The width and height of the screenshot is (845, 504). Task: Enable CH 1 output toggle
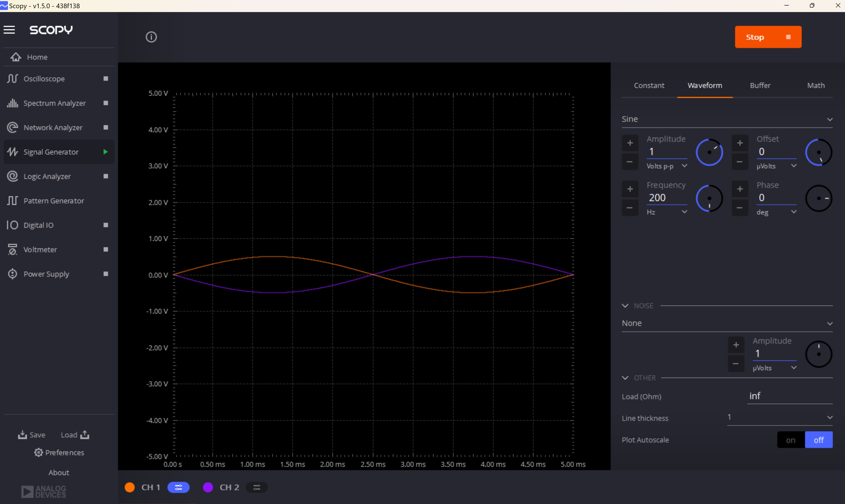(x=179, y=487)
